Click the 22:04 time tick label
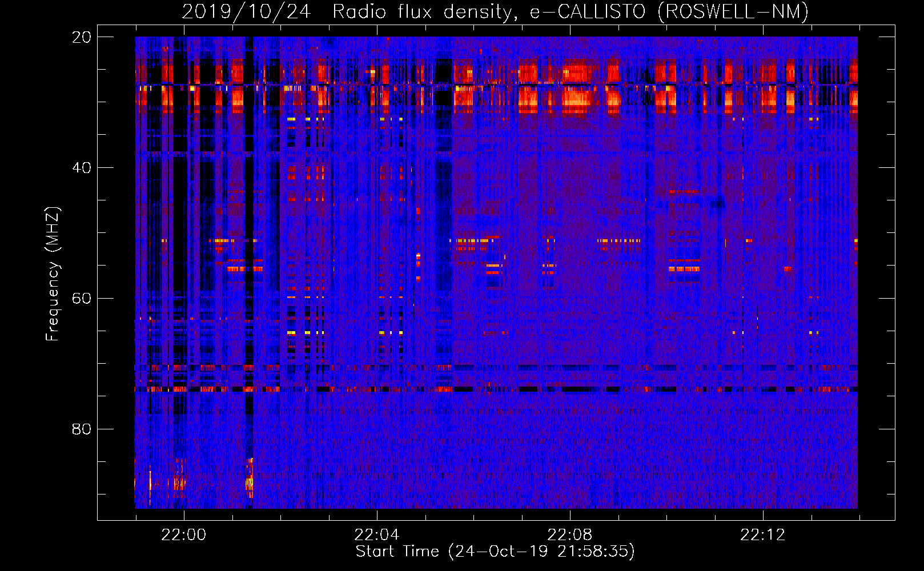924x571 pixels. [x=377, y=535]
